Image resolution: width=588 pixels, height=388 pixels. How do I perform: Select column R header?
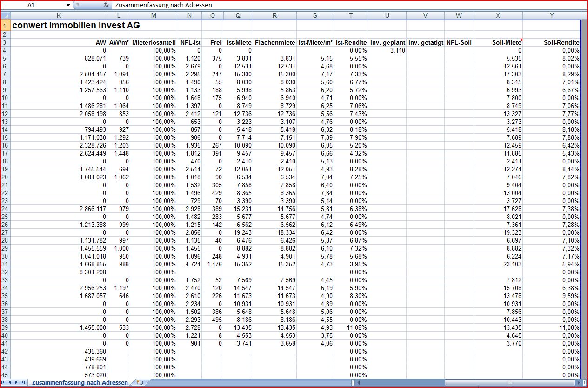(274, 15)
